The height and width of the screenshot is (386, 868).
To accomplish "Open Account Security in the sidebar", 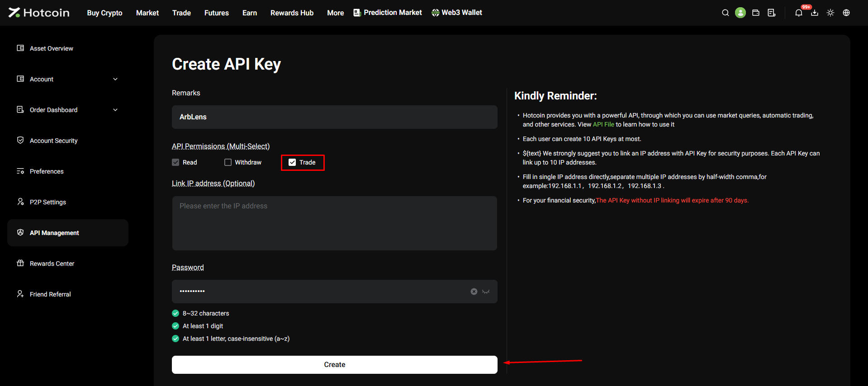I will pos(68,141).
